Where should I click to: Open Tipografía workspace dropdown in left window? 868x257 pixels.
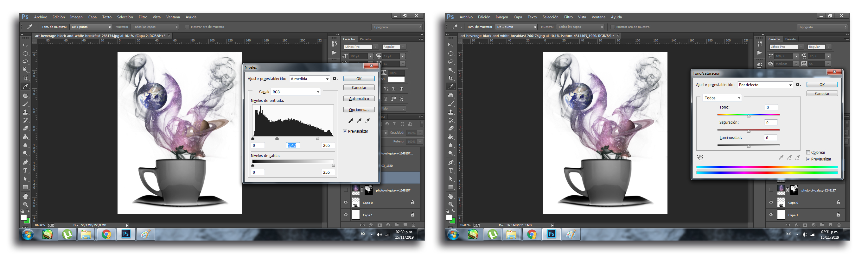(x=397, y=27)
